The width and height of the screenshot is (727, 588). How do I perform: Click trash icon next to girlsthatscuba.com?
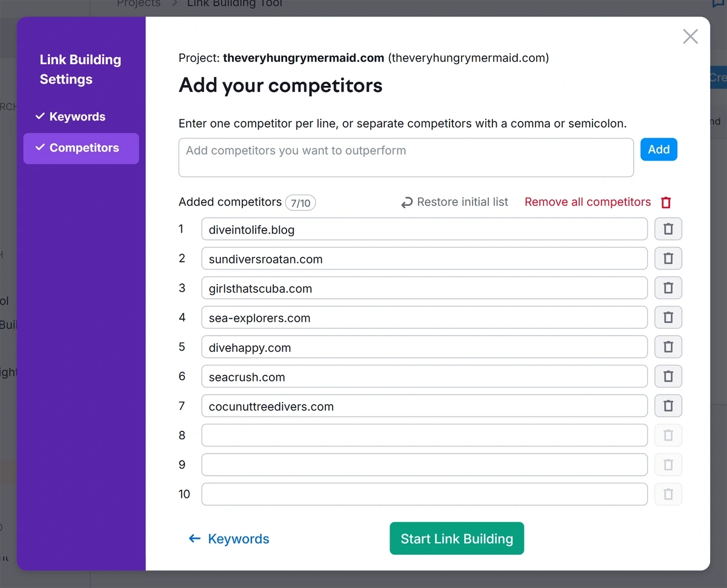point(668,288)
